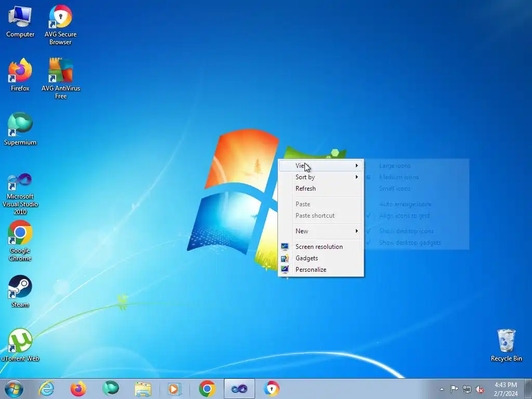Select the Supermium desktop shortcut
This screenshot has width=532, height=399.
pos(20,129)
